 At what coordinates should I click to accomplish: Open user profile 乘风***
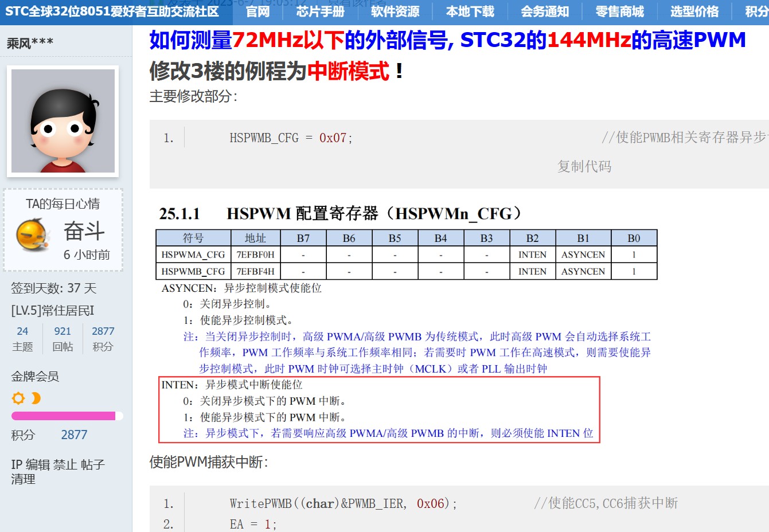pyautogui.click(x=30, y=43)
